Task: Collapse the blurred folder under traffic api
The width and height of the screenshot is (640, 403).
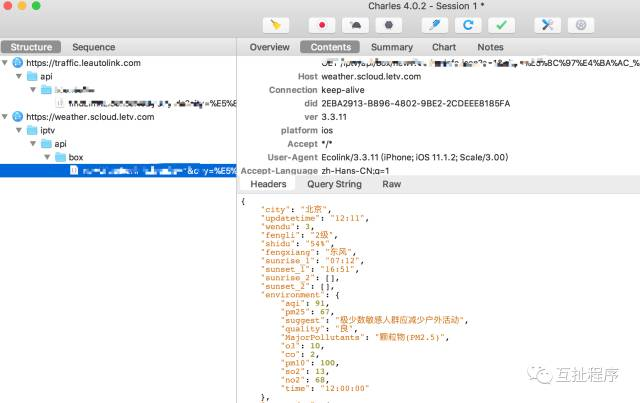Action: pyautogui.click(x=33, y=90)
